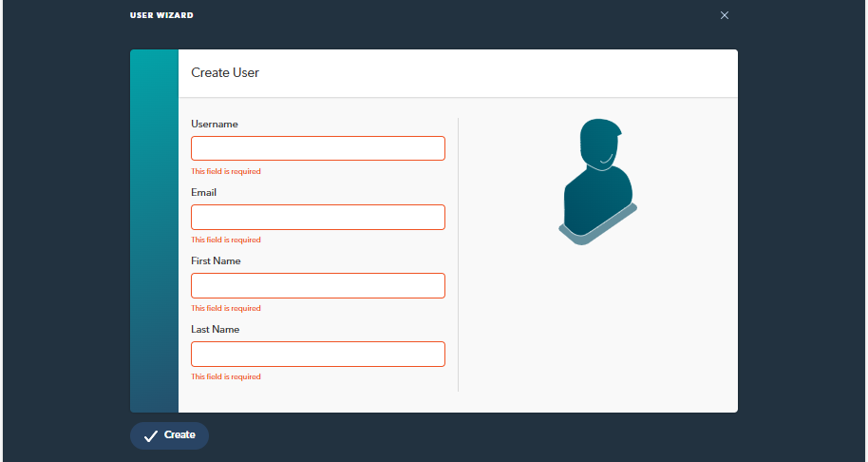Click the Username input field

[318, 148]
